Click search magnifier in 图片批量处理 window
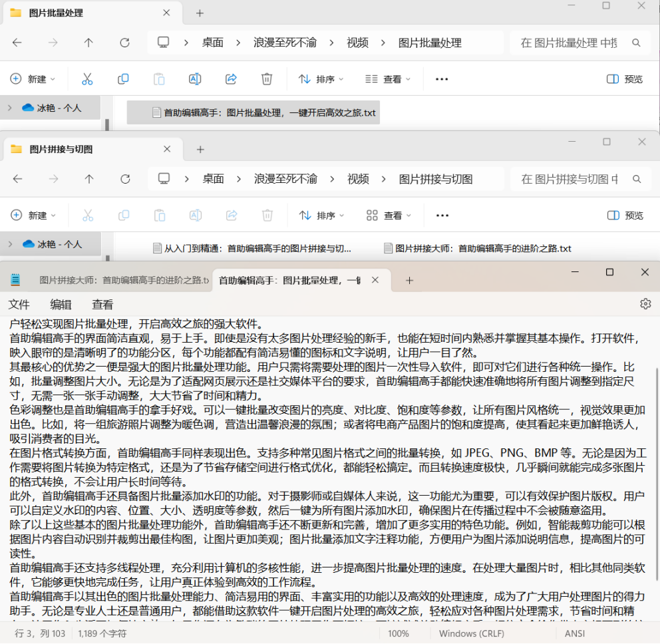This screenshot has height=644, width=660. click(637, 43)
